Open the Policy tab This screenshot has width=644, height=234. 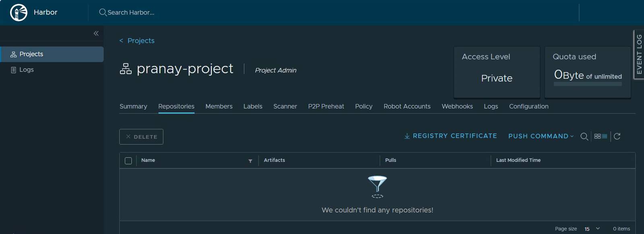[363, 107]
